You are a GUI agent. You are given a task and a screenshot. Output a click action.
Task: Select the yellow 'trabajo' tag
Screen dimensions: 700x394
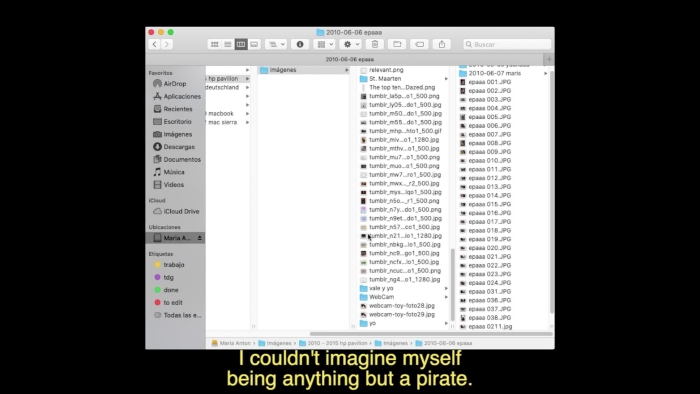coord(174,265)
